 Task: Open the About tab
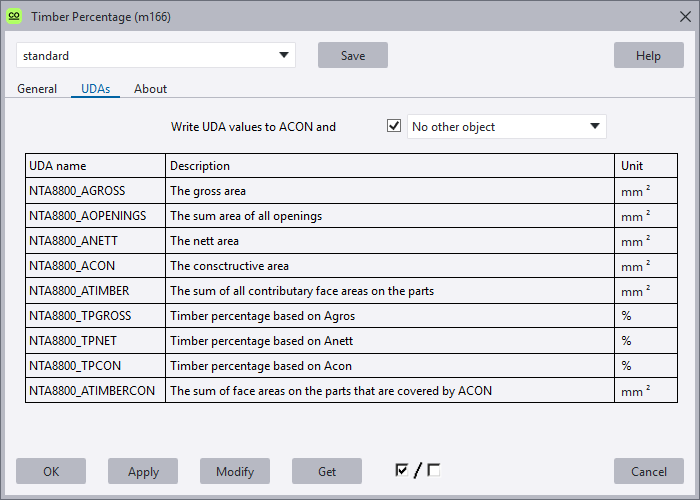pos(151,89)
